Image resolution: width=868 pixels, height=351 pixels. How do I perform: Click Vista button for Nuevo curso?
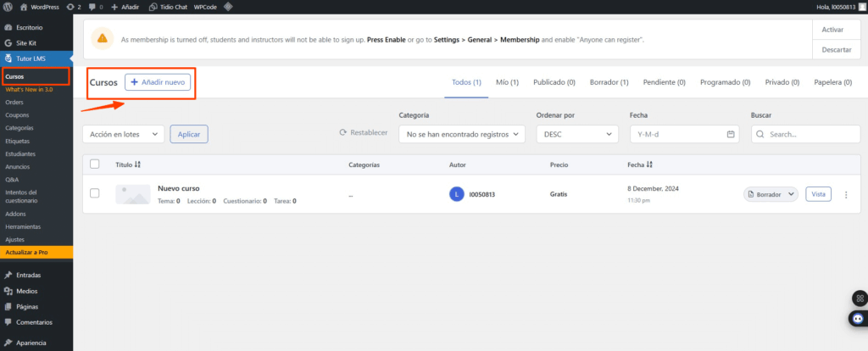pyautogui.click(x=818, y=194)
